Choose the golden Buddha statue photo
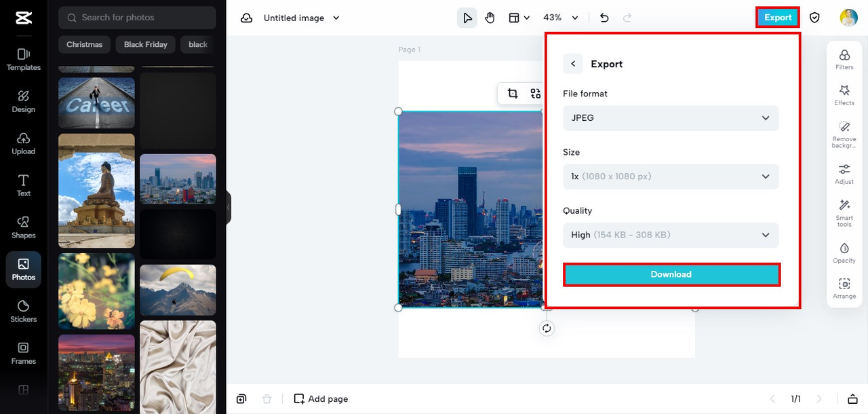Viewport: 868px width, 414px height. (96, 191)
